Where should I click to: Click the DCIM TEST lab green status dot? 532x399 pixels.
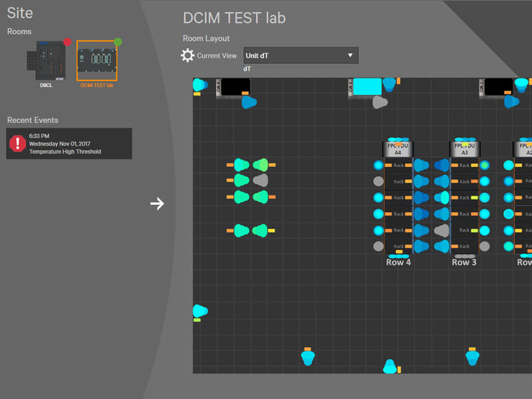click(118, 42)
